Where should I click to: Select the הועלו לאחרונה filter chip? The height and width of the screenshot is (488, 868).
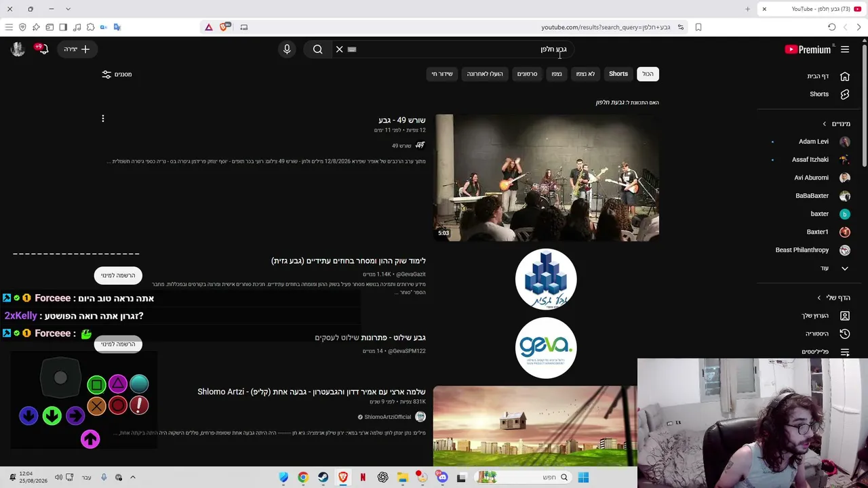[x=485, y=74]
